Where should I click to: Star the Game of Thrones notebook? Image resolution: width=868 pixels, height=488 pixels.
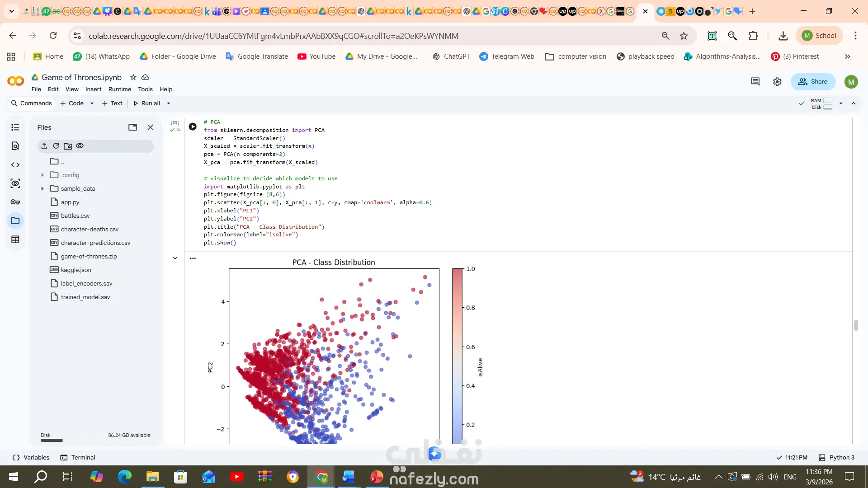pyautogui.click(x=133, y=77)
